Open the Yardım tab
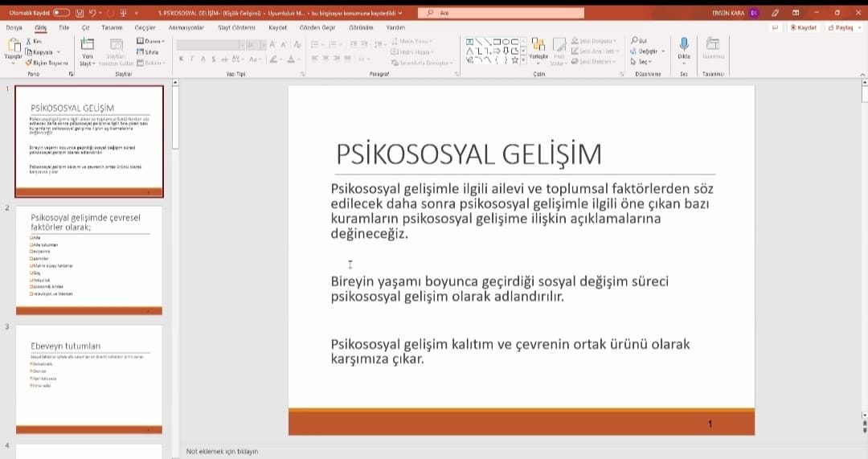The width and height of the screenshot is (868, 459). coord(395,27)
